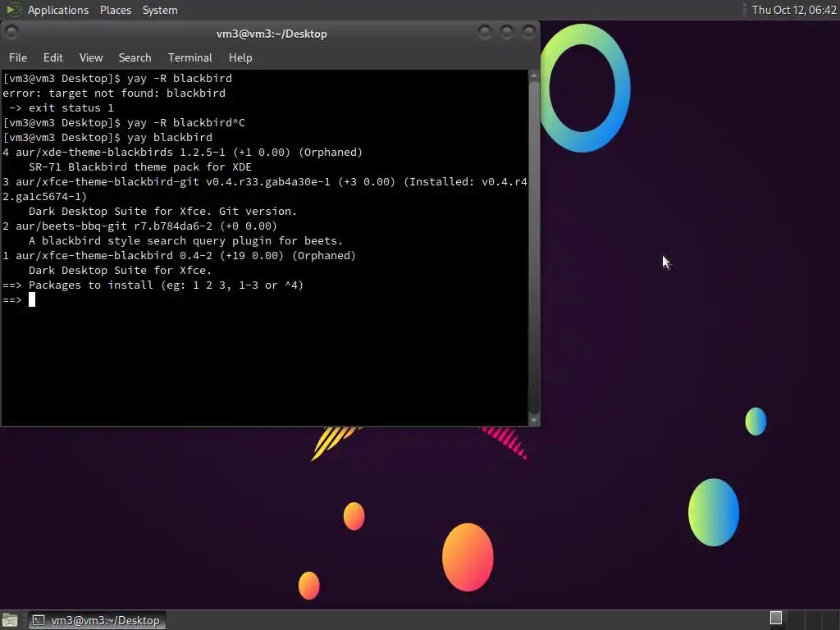Image resolution: width=840 pixels, height=630 pixels.
Task: Open the System menu
Action: click(x=160, y=10)
